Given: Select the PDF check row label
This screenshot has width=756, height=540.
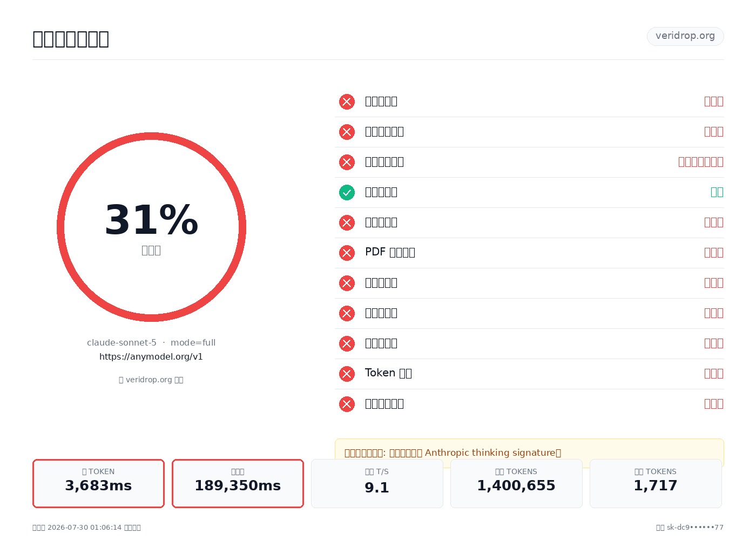Looking at the screenshot, I should [x=390, y=252].
